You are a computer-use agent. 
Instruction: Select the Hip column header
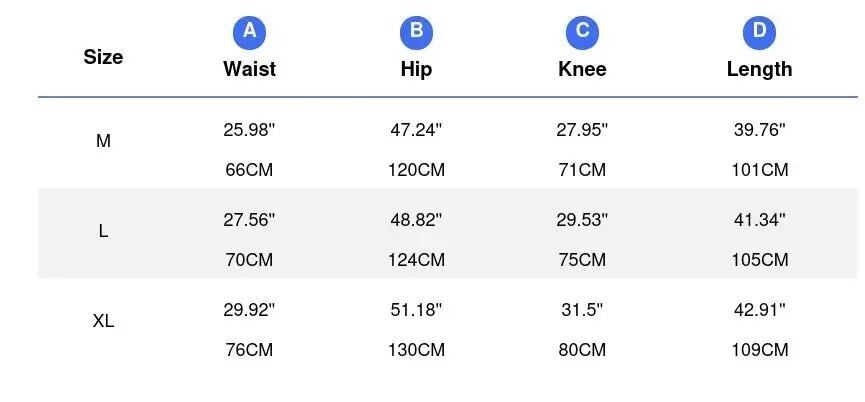pos(416,69)
